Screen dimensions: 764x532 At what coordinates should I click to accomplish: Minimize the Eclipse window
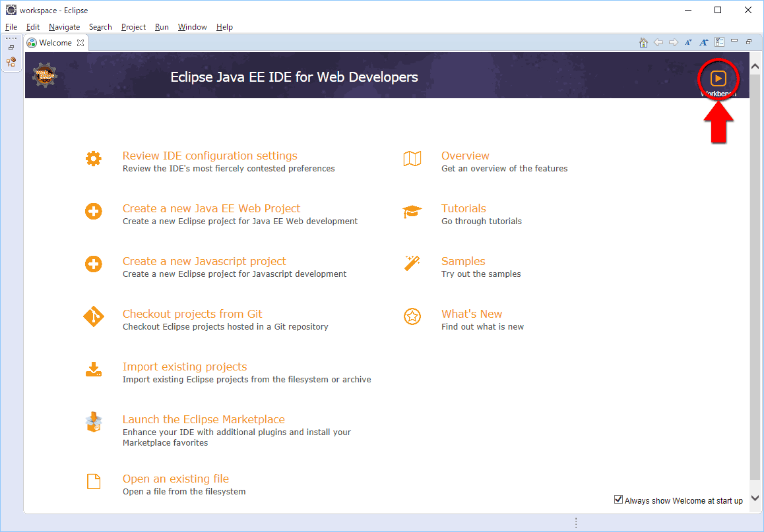click(688, 11)
